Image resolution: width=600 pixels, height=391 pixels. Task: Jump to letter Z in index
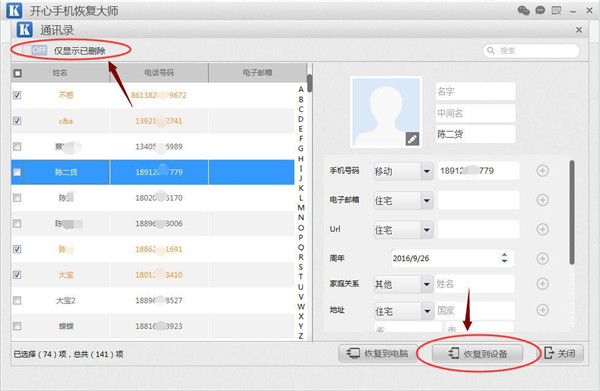click(x=301, y=336)
